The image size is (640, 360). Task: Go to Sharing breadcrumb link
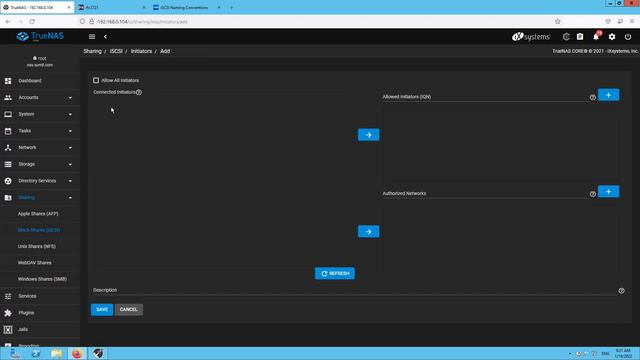pos(93,51)
